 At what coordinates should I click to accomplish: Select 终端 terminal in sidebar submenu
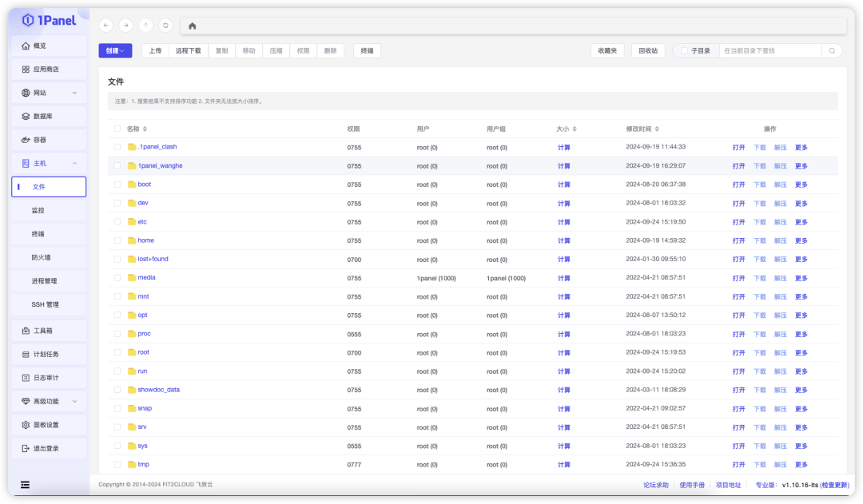[49, 234]
